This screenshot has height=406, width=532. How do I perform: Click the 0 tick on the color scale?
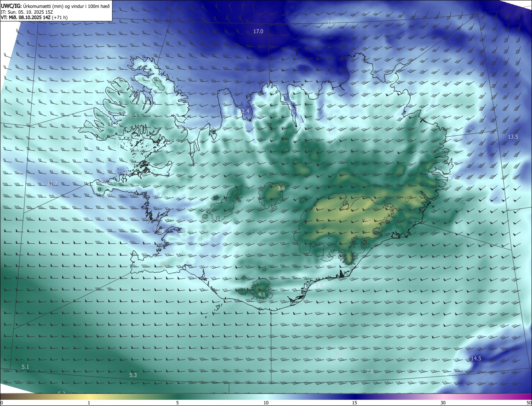[x=1, y=403]
